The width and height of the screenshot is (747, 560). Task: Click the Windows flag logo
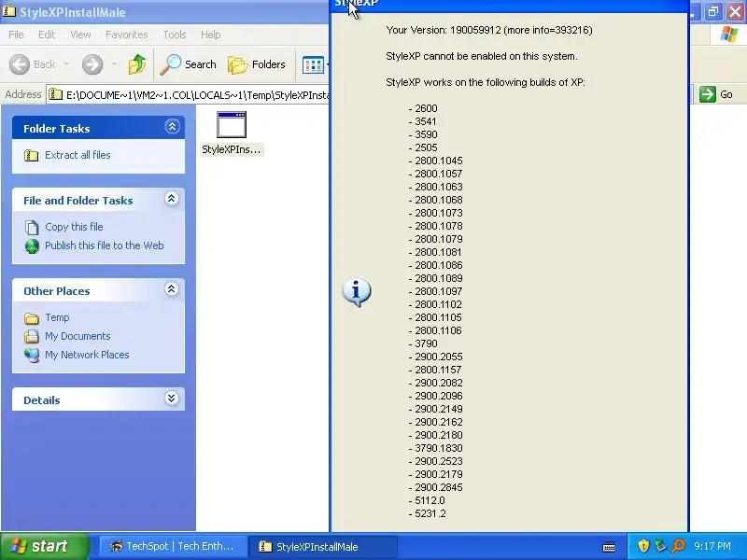728,35
